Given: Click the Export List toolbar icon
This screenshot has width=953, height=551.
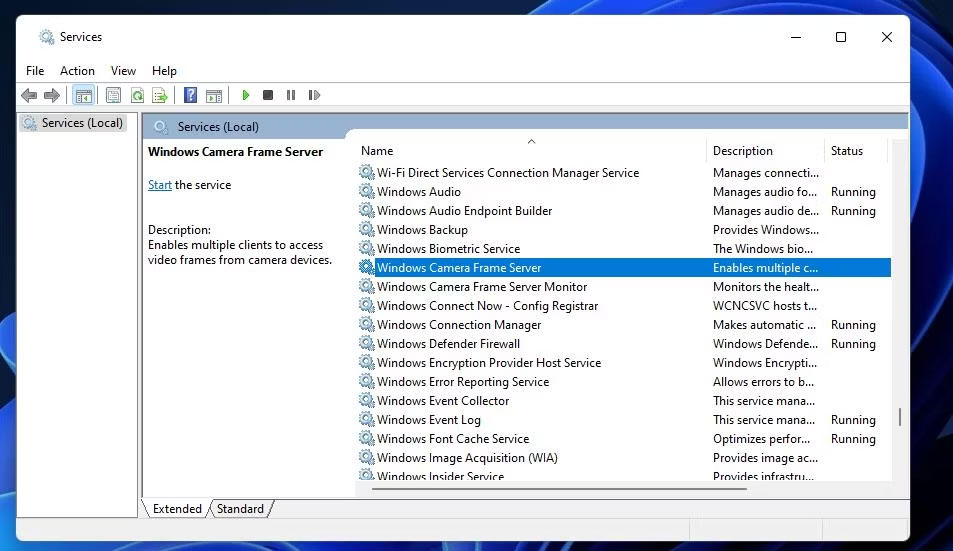Looking at the screenshot, I should (x=160, y=95).
